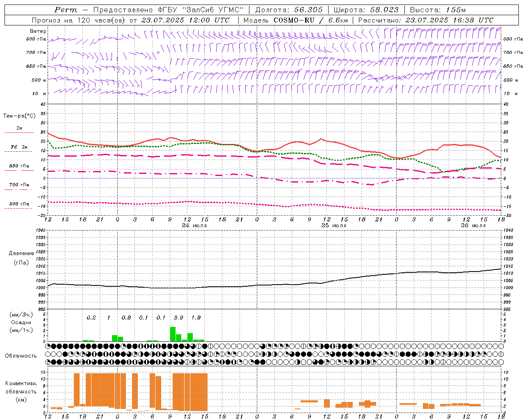
Task: Click the "26 июля" date label
Action: [473, 226]
